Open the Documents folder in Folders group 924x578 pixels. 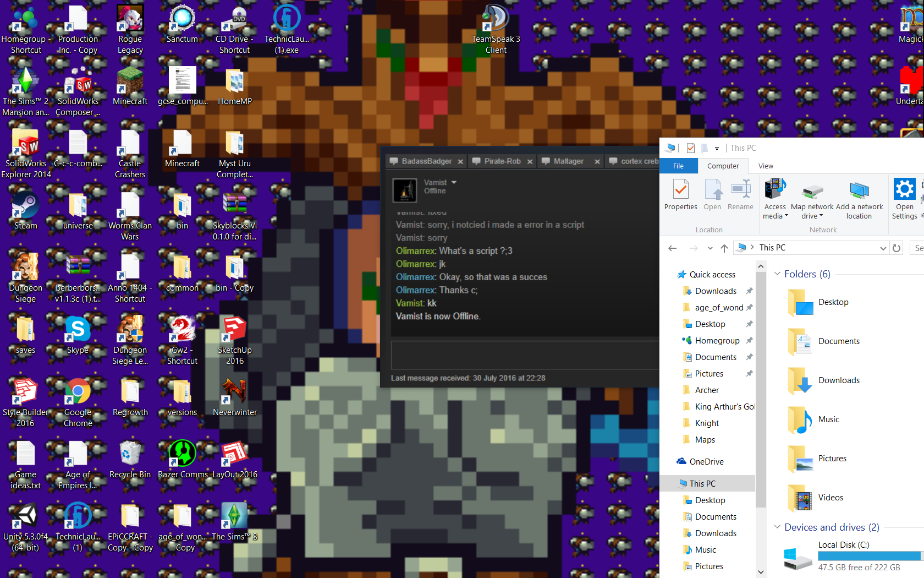(x=823, y=341)
